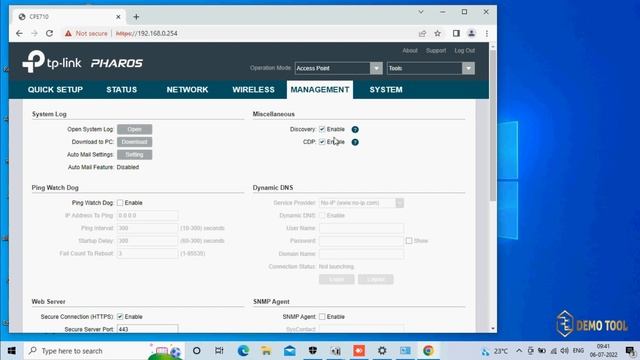
Task: Open Task View from the taskbar
Action: click(219, 351)
